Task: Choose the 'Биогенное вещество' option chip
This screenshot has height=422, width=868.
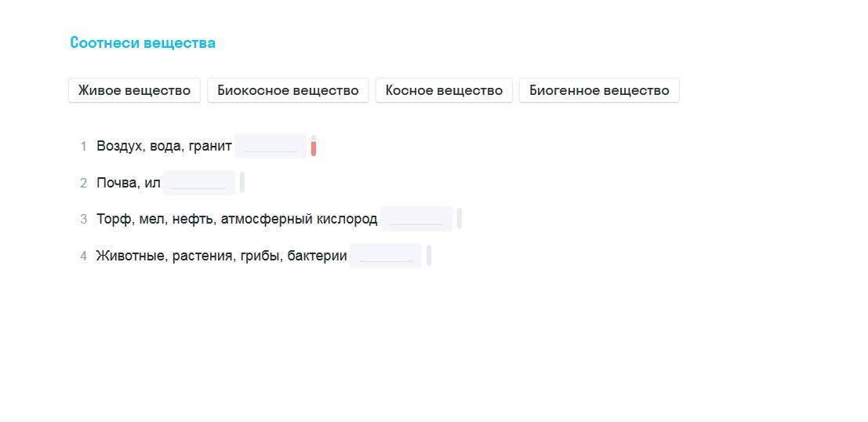Action: click(x=599, y=90)
